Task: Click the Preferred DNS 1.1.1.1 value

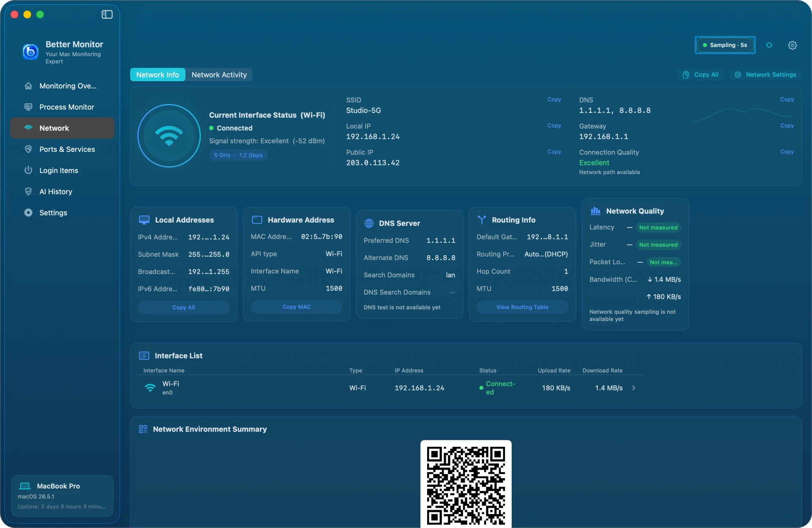Action: [x=441, y=241]
